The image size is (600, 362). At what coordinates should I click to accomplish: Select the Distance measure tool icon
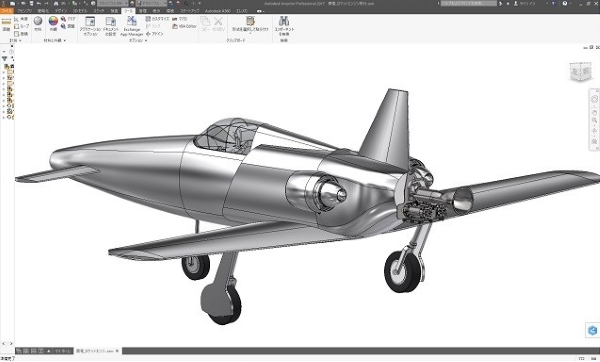[x=6, y=24]
